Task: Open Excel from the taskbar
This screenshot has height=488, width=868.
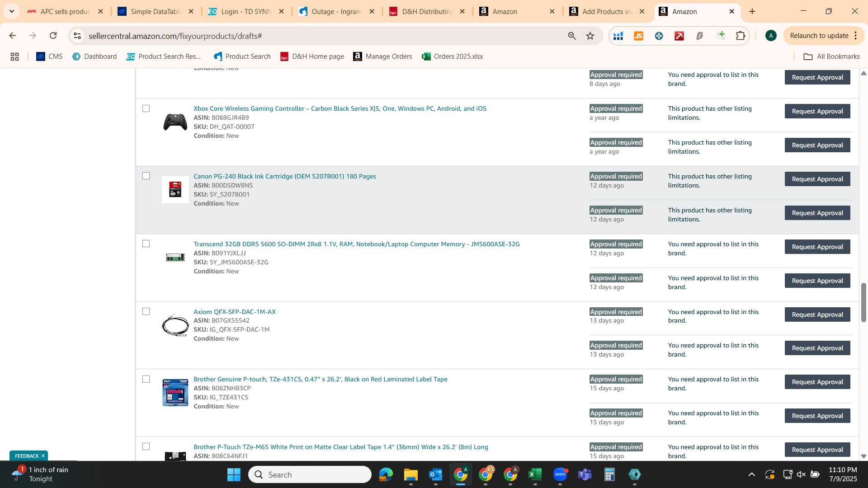Action: click(535, 474)
